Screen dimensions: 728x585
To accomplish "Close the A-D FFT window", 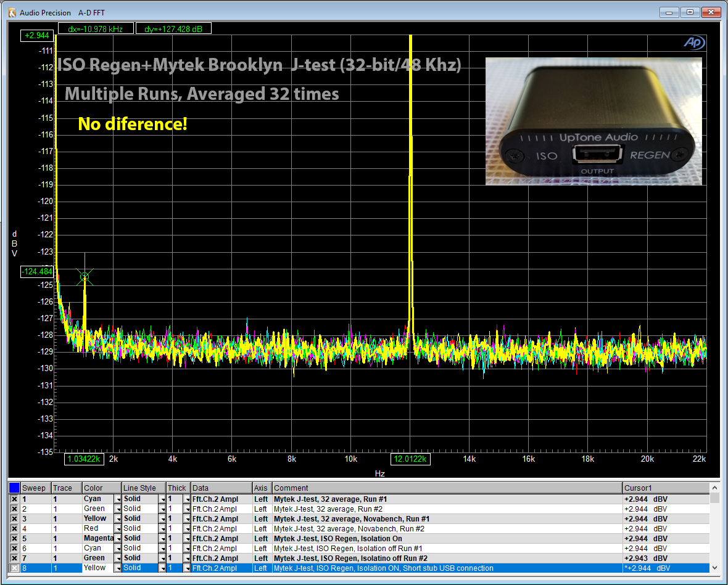I will pyautogui.click(x=711, y=12).
